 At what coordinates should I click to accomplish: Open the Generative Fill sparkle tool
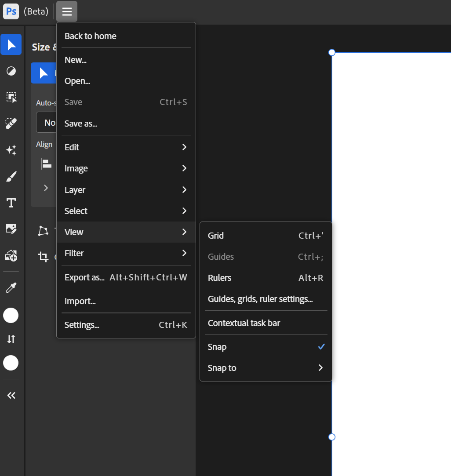coord(11,150)
